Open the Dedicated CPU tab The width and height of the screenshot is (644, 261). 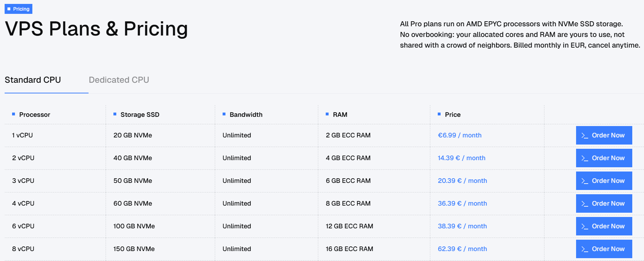tap(119, 80)
